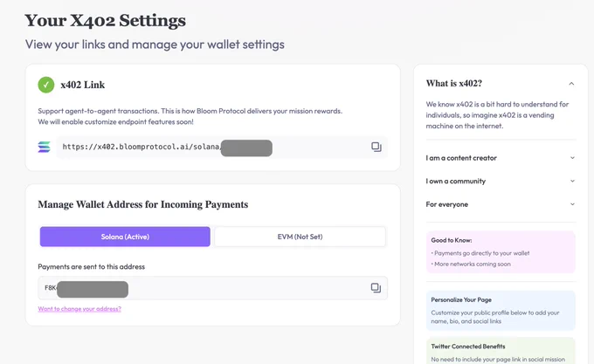Click 'Manage Wallet Address for Incoming Payments' heading
The width and height of the screenshot is (594, 364).
point(142,204)
